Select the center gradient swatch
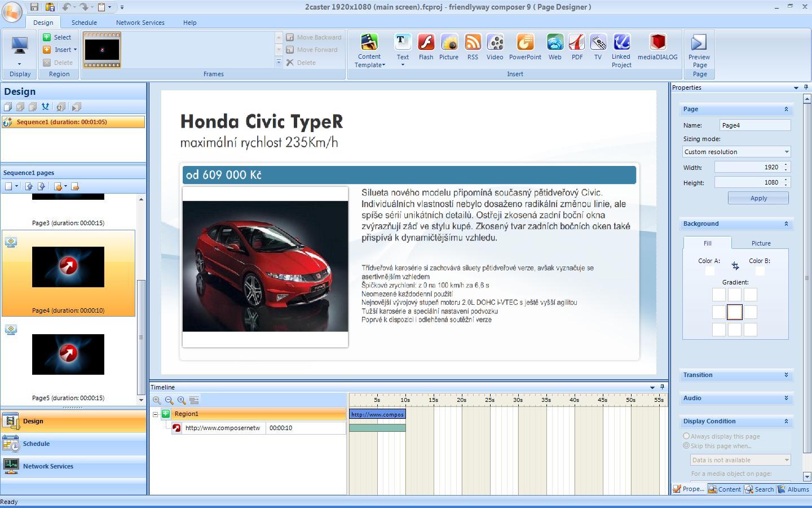Image resolution: width=812 pixels, height=508 pixels. coord(735,312)
